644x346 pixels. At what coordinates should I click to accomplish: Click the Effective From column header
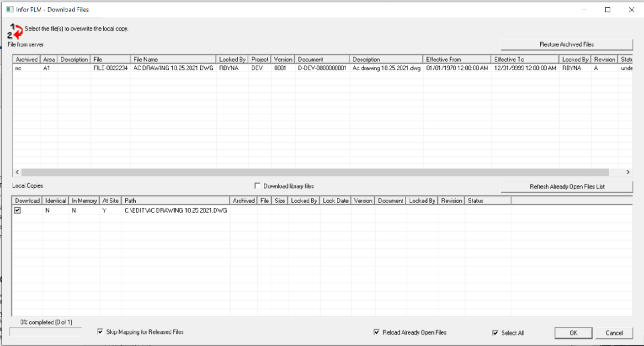click(x=456, y=59)
